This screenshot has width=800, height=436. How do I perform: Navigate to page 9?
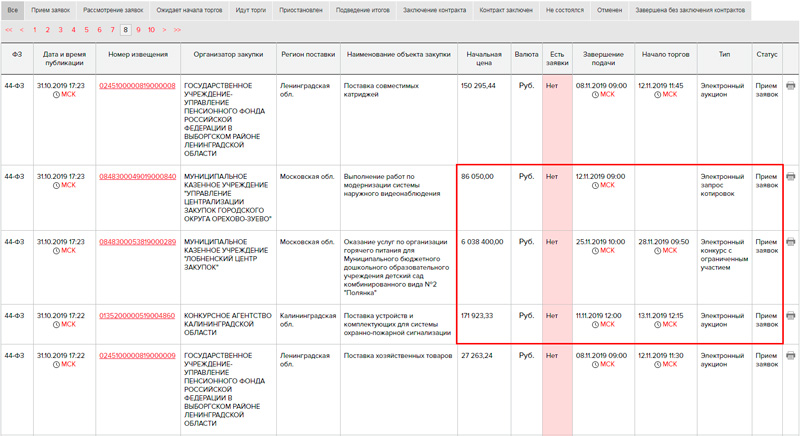pos(138,30)
